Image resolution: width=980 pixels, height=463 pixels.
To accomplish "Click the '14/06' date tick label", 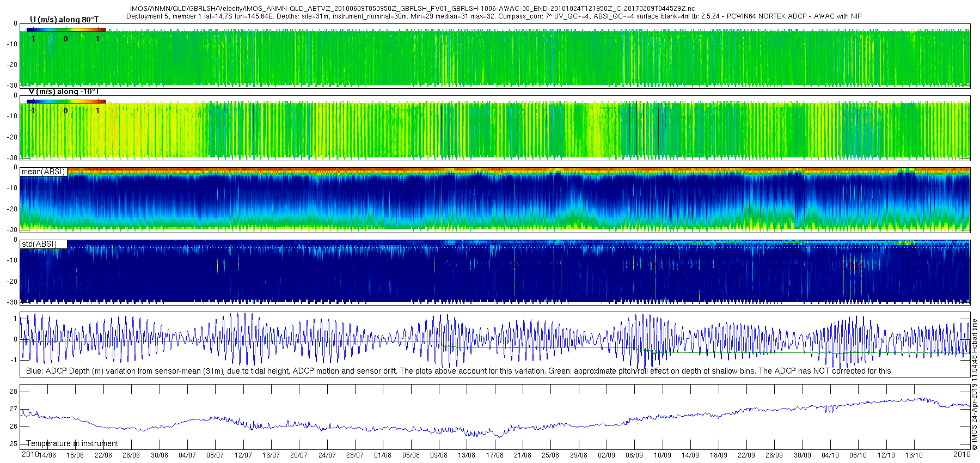I will (x=47, y=455).
